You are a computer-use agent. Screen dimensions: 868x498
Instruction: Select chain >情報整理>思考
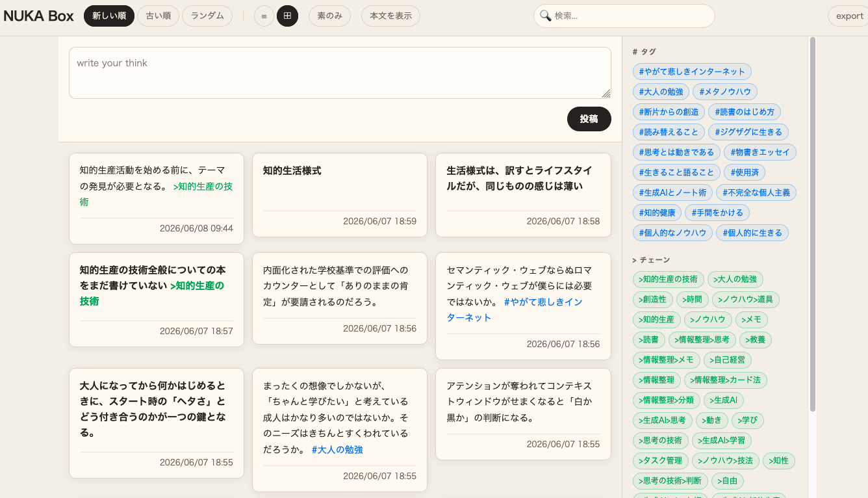[702, 340]
